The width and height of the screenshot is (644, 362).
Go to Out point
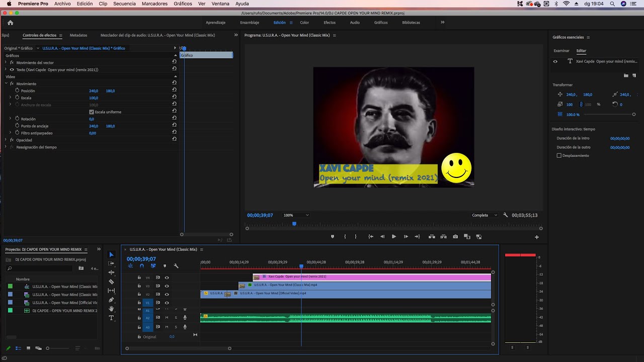[417, 236]
